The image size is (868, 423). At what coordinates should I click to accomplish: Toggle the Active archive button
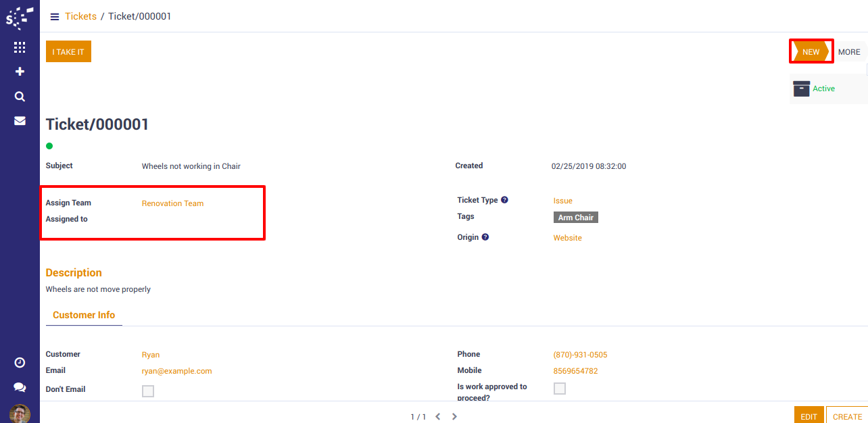point(815,89)
